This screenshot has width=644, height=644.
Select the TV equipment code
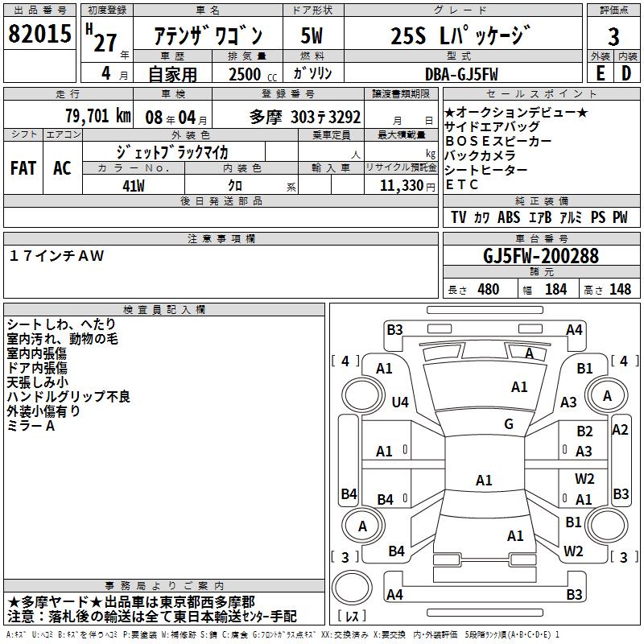[x=458, y=217]
